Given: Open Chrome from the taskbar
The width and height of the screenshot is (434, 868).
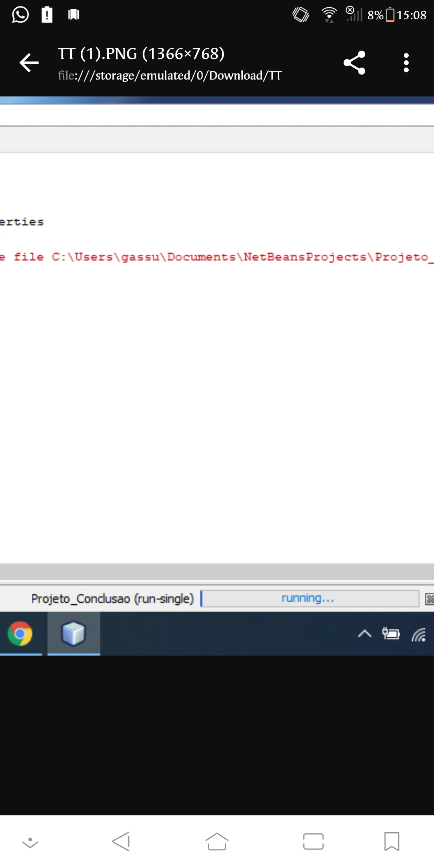Looking at the screenshot, I should pos(20,634).
